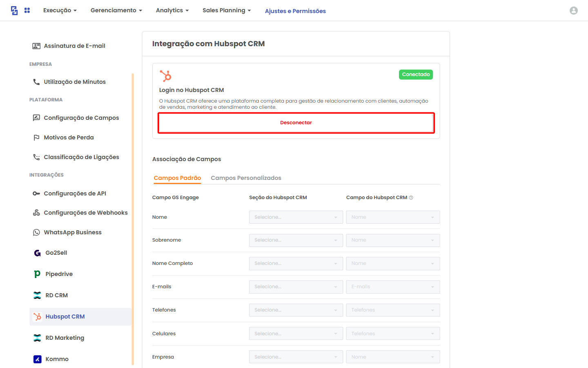This screenshot has height=368, width=588.
Task: Open the Execução menu
Action: coord(60,10)
